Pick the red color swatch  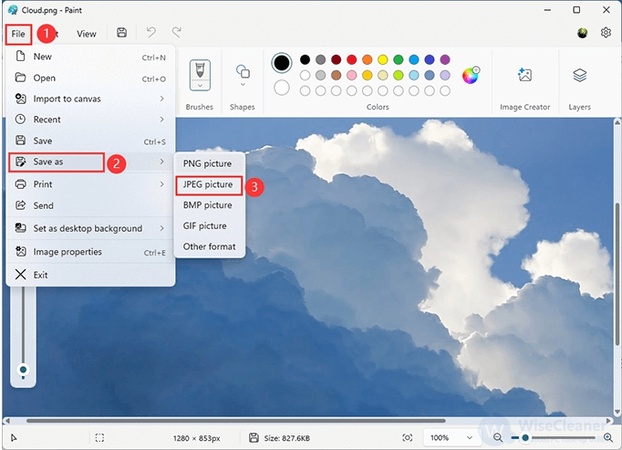click(x=352, y=59)
